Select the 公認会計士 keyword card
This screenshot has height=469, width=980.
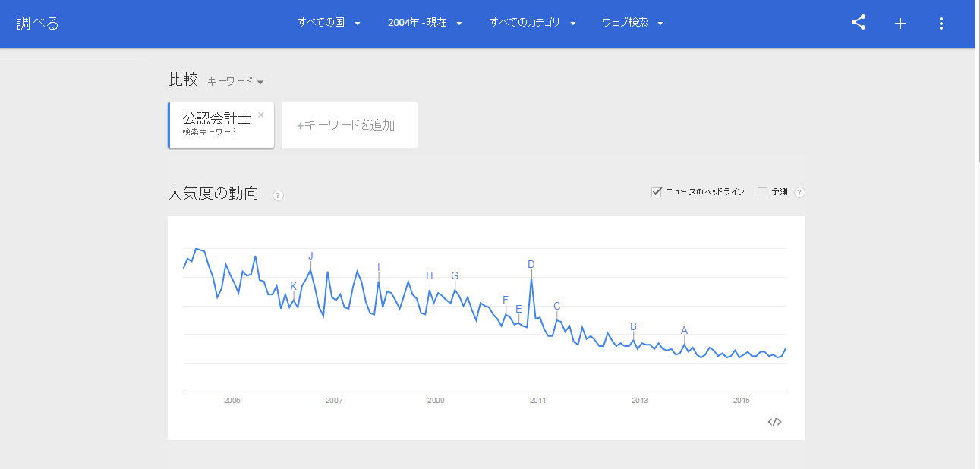[221, 125]
